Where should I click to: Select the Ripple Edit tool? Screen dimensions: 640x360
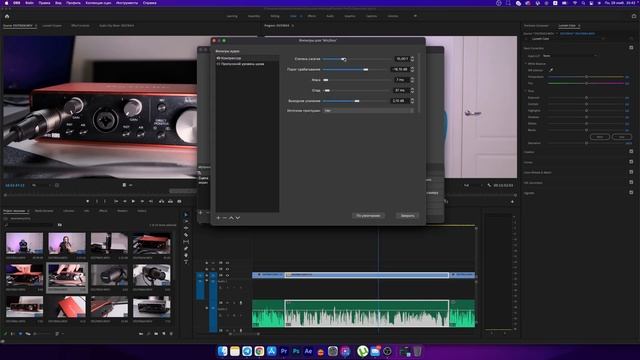[186, 228]
